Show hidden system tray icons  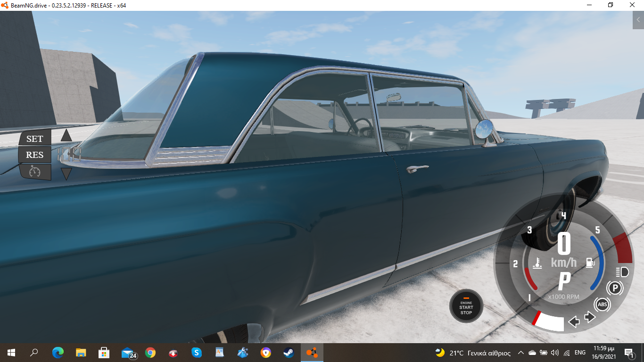[521, 353]
